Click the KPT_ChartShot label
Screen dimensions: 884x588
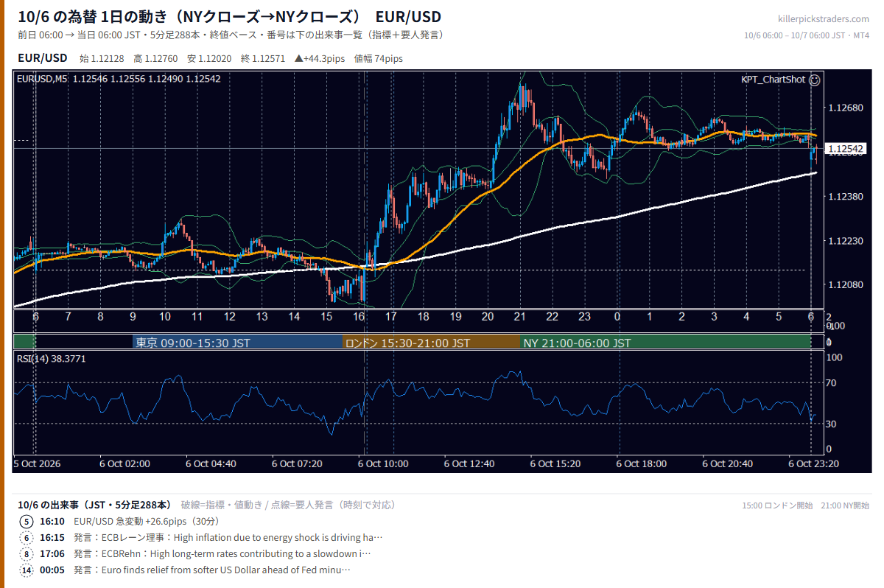(773, 80)
